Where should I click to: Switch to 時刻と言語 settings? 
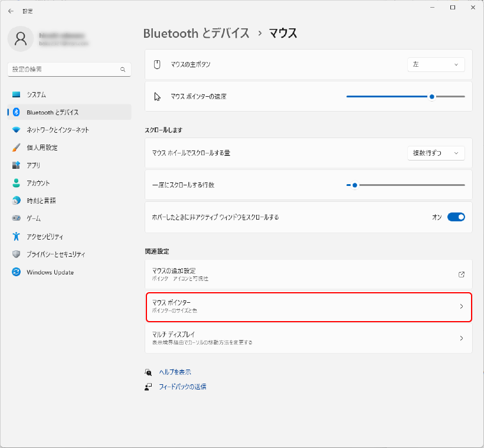[x=41, y=201]
